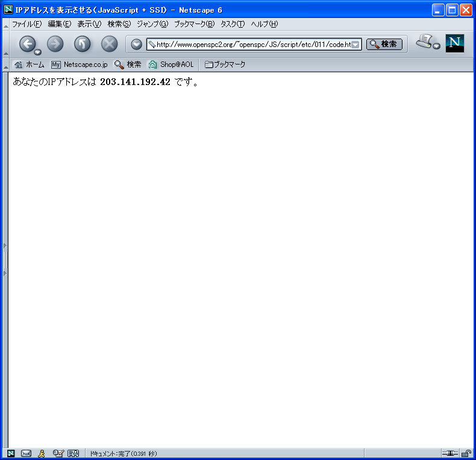The width and height of the screenshot is (476, 460).
Task: Click the round button left of URL bar
Action: coord(136,45)
